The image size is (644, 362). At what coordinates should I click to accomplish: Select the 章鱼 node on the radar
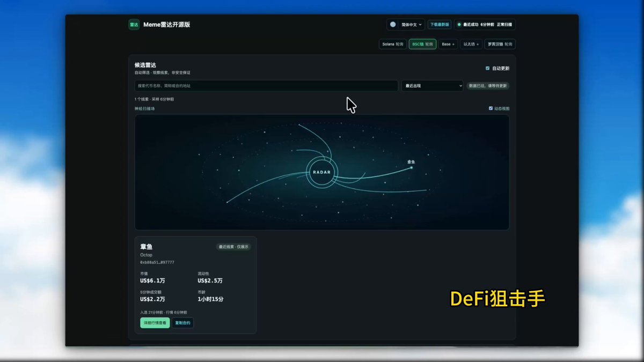412,167
